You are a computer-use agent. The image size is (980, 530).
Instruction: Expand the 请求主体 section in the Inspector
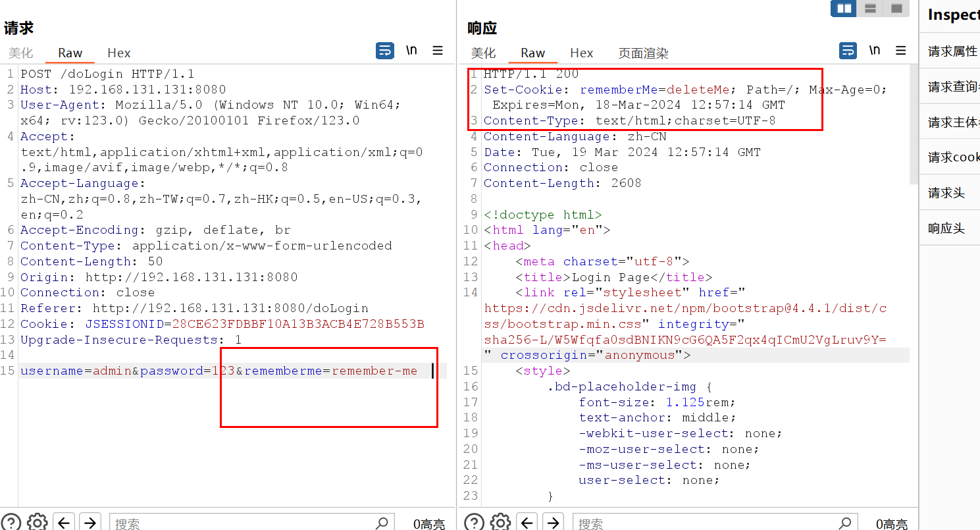(x=950, y=122)
